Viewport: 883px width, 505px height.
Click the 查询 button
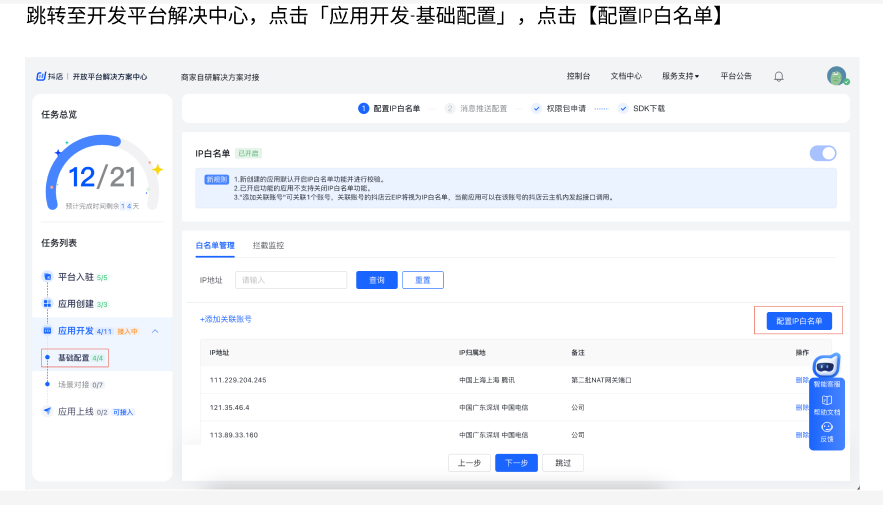[377, 280]
